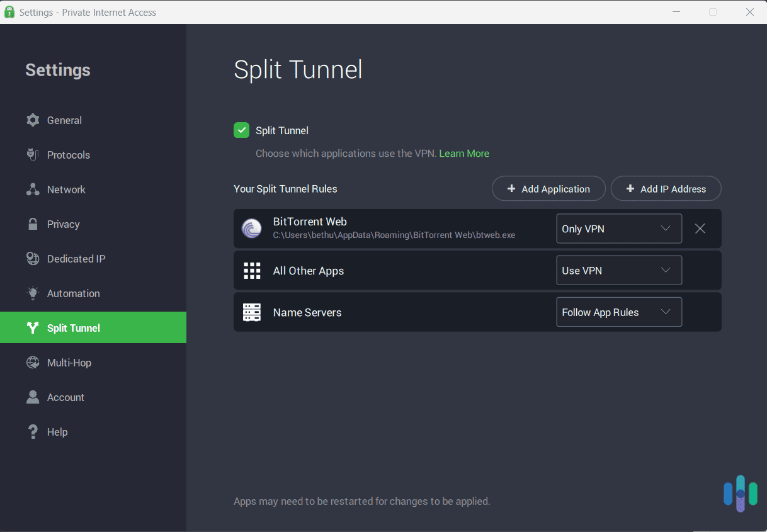This screenshot has width=767, height=532.
Task: Click the All Other Apps grid icon
Action: 252,270
